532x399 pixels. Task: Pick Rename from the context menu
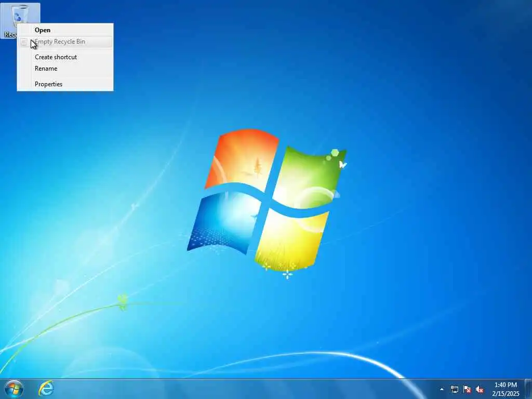[65, 69]
